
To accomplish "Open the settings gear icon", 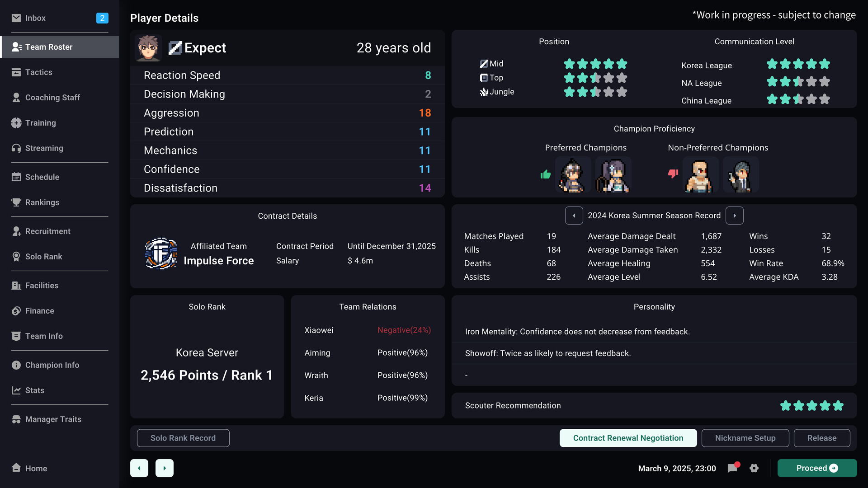I will click(754, 468).
